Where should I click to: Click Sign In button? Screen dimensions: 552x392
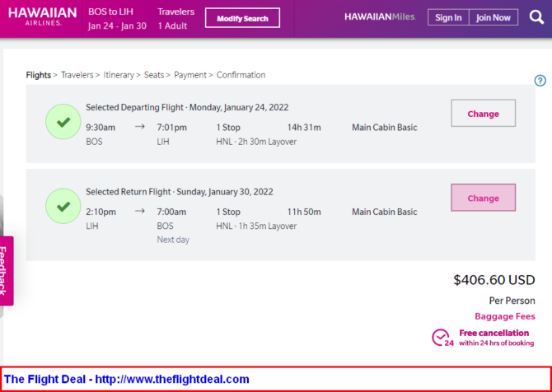448,17
